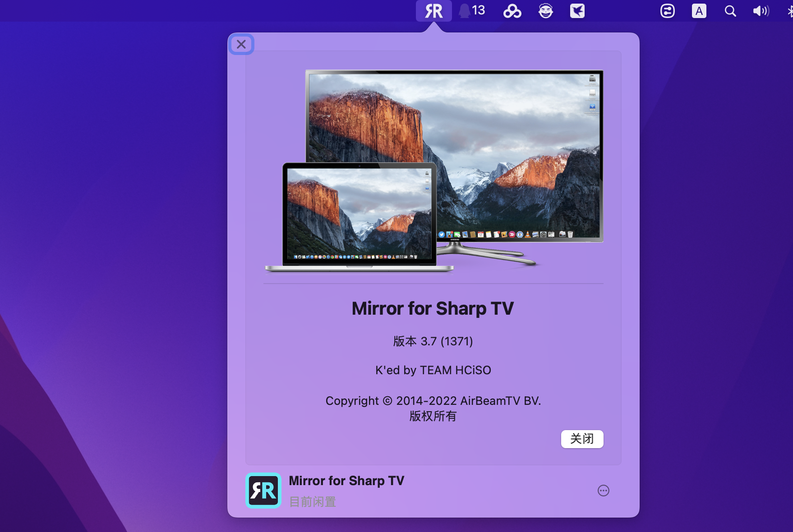
Task: Click the white bird menu bar icon
Action: pos(577,11)
